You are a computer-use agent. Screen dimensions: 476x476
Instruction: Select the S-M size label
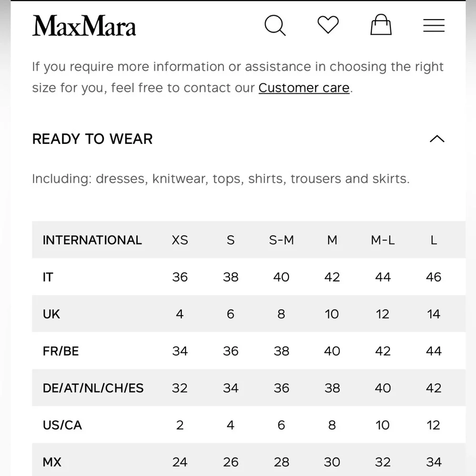(x=281, y=240)
